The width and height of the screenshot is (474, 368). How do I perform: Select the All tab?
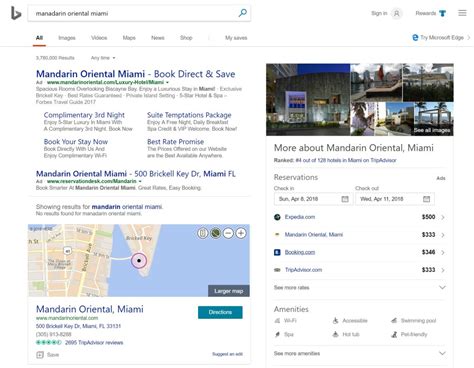pyautogui.click(x=39, y=38)
